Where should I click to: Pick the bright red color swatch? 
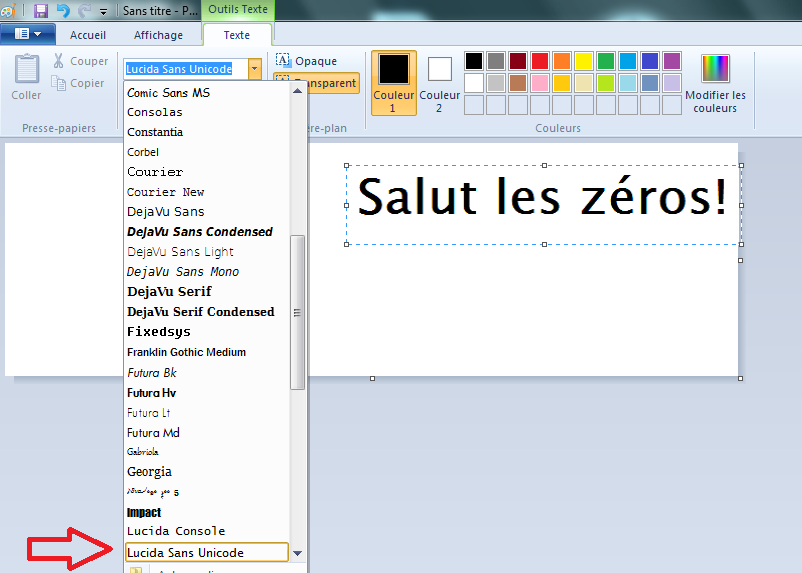[x=540, y=61]
